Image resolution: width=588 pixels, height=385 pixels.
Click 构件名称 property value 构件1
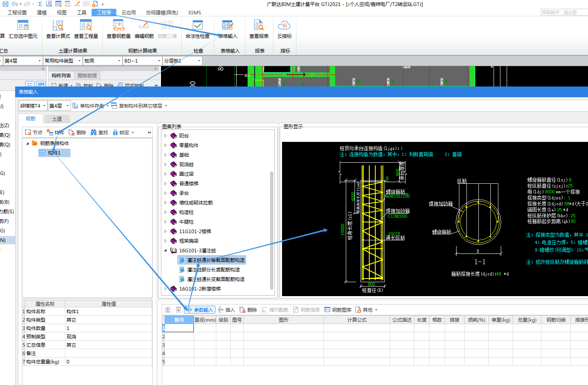[x=108, y=311]
